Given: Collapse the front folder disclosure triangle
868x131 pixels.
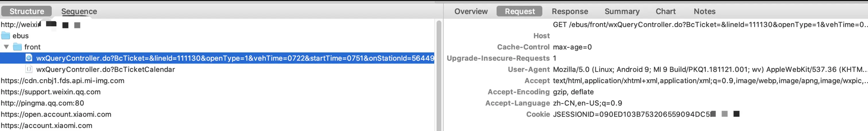Looking at the screenshot, I should pos(6,47).
